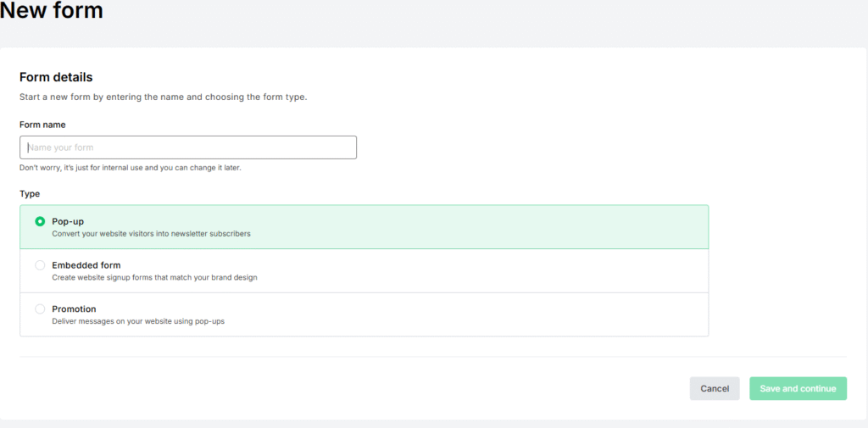The width and height of the screenshot is (868, 428).
Task: Click 'Convert your website visitors' description text
Action: [151, 234]
